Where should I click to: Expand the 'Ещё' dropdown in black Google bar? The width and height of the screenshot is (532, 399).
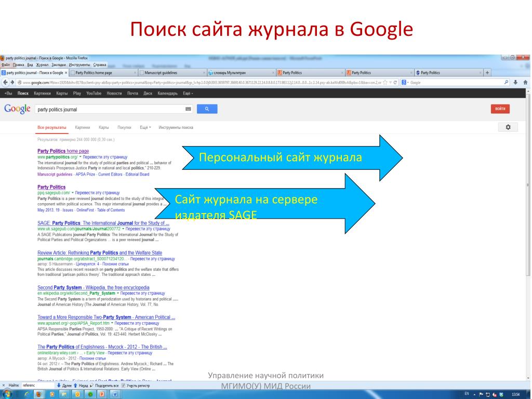[x=188, y=94]
